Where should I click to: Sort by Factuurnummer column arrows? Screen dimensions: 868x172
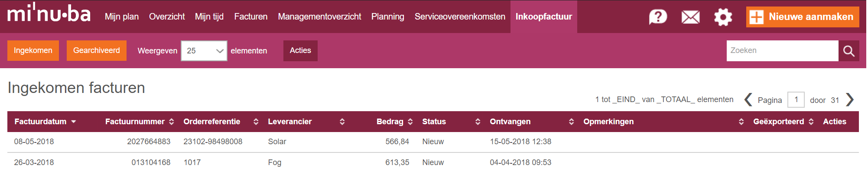[x=172, y=122]
